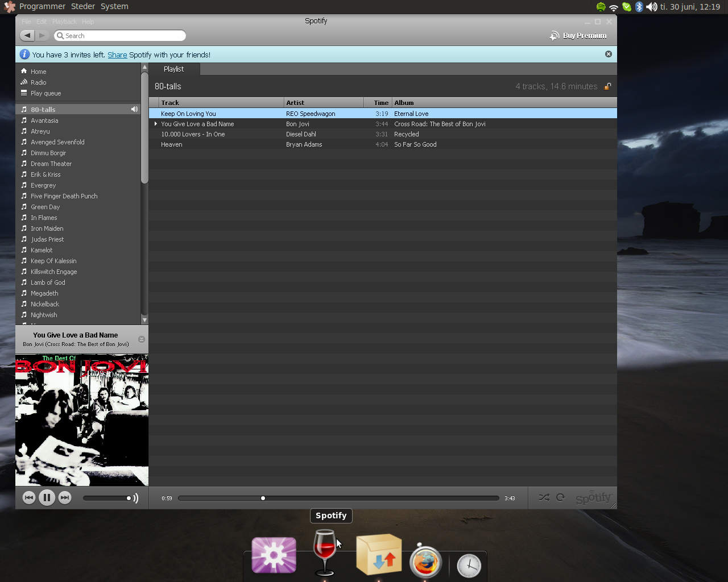The height and width of the screenshot is (582, 728).
Task: Dismiss the invites notification banner
Action: 609,54
